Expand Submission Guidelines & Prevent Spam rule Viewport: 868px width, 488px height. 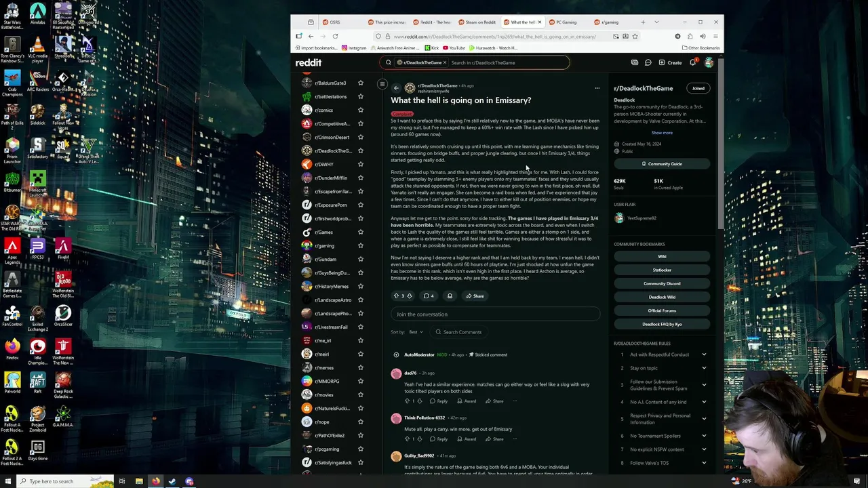coord(704,385)
